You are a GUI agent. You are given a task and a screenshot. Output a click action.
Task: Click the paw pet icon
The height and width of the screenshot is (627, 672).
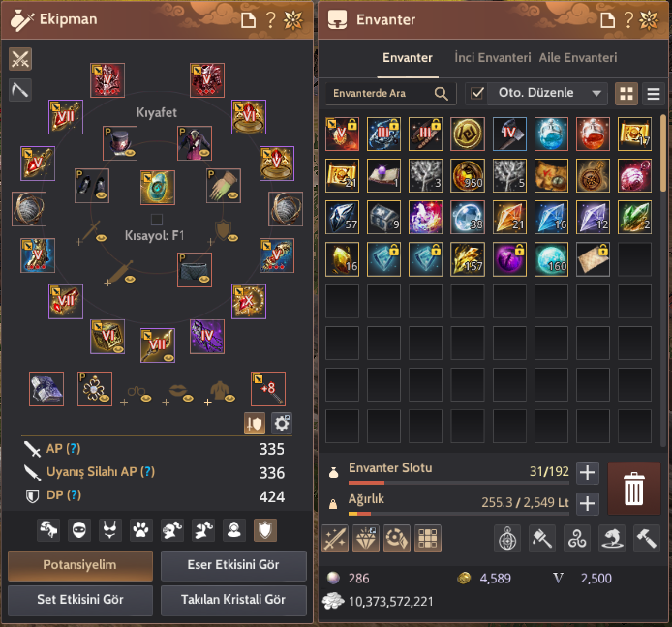click(141, 530)
